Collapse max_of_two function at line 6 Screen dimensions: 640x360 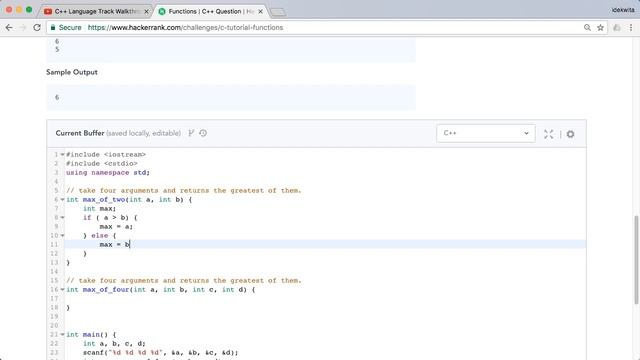(62, 199)
